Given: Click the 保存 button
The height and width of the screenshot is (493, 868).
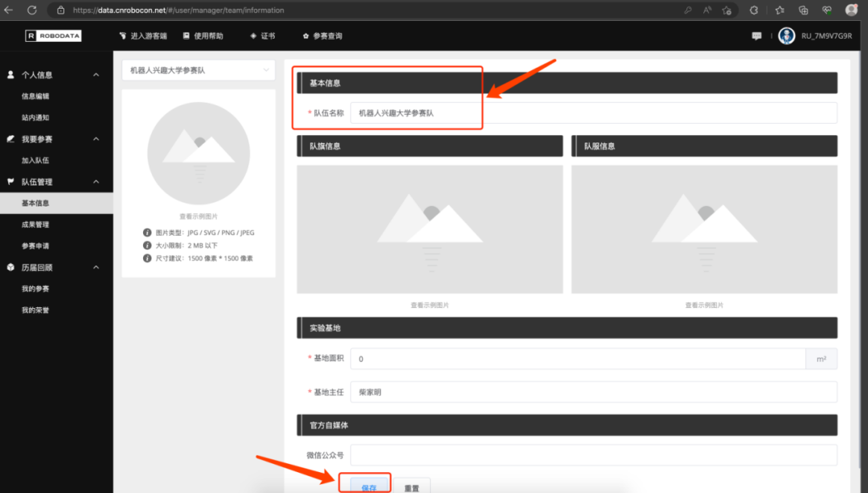Looking at the screenshot, I should [369, 485].
